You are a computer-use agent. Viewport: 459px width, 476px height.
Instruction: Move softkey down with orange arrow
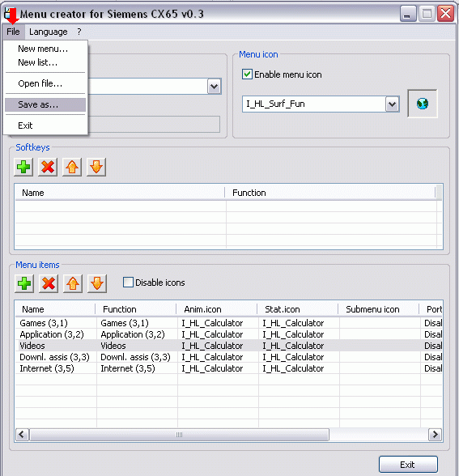tap(96, 167)
